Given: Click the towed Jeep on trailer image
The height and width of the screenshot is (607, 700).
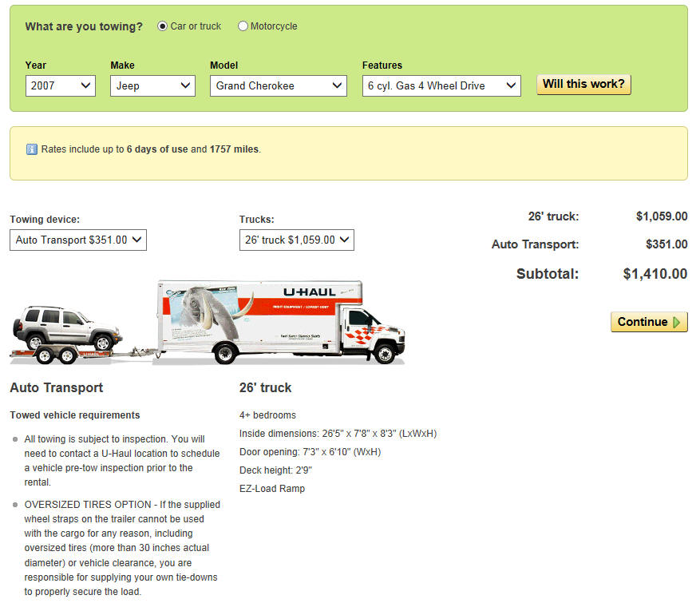Looking at the screenshot, I should click(x=67, y=335).
